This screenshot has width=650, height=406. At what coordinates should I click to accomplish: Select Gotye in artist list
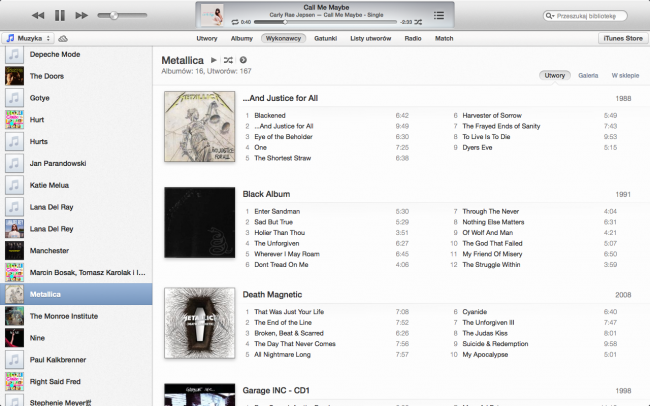coord(76,98)
